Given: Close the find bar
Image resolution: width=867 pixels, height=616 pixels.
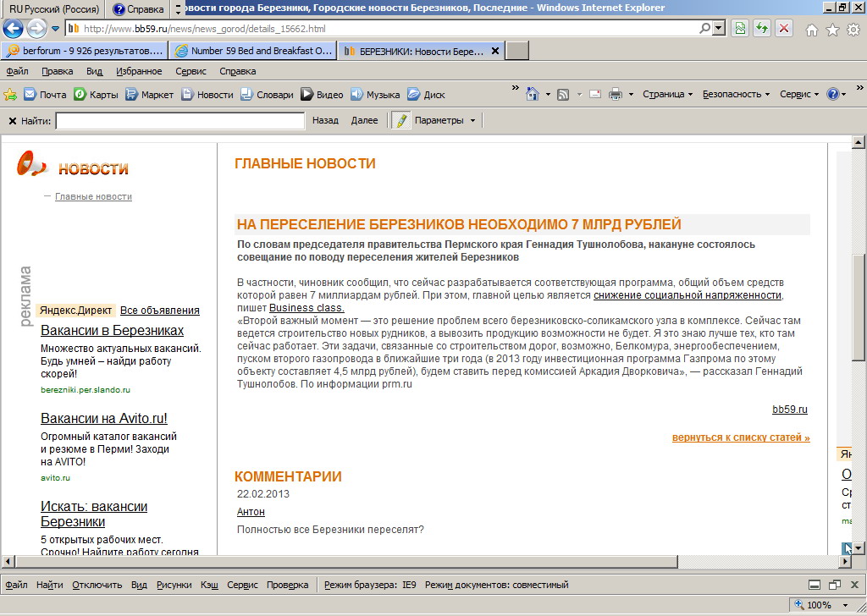Looking at the screenshot, I should (x=12, y=121).
